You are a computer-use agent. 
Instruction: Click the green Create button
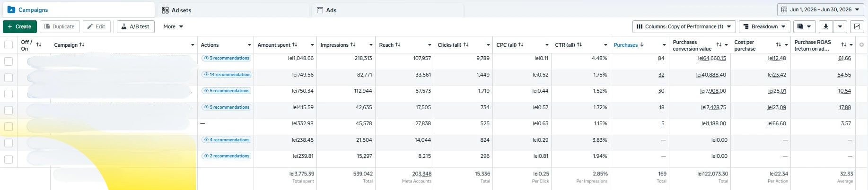click(x=20, y=26)
